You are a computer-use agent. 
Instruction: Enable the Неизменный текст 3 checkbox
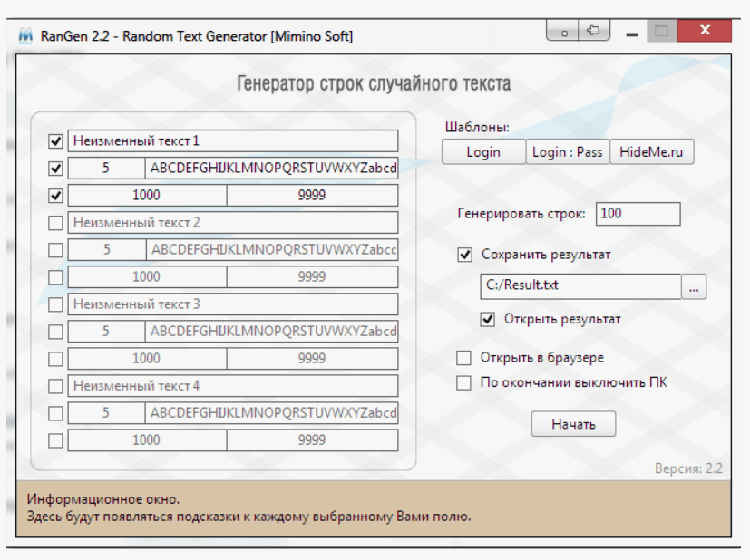[x=55, y=304]
